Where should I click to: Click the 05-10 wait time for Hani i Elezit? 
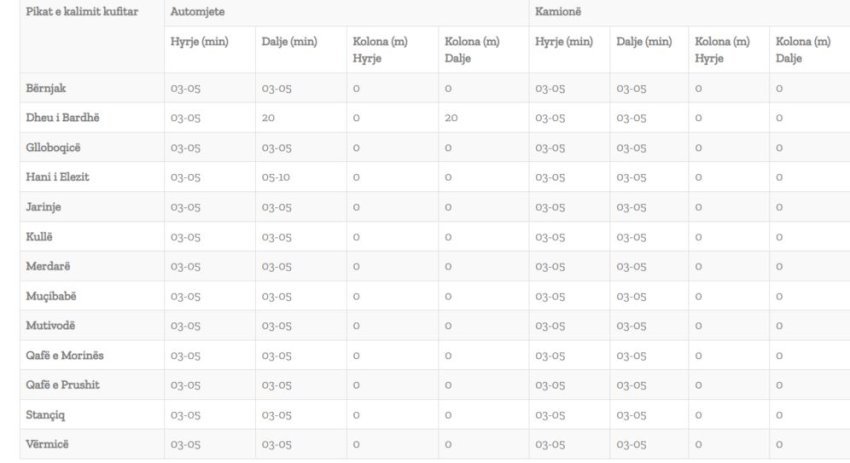(276, 178)
